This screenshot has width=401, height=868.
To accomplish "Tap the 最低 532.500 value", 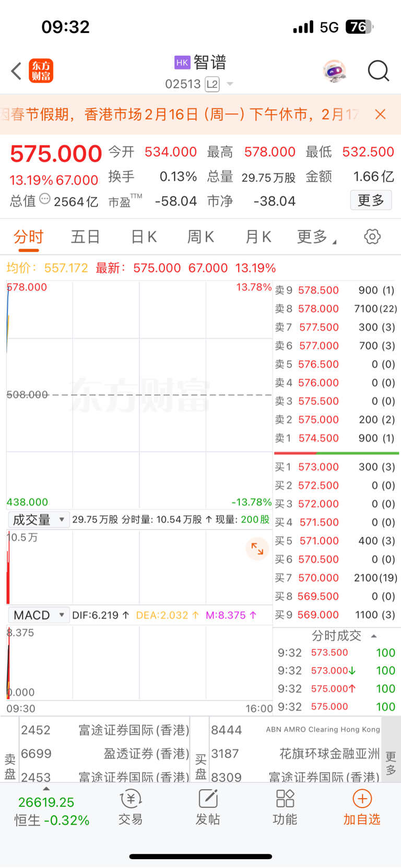I will (368, 152).
